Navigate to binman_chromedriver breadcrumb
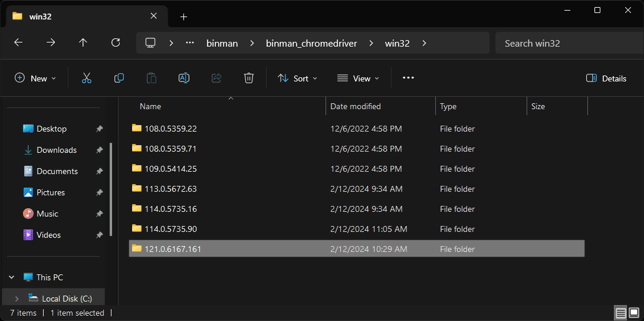 click(x=311, y=43)
